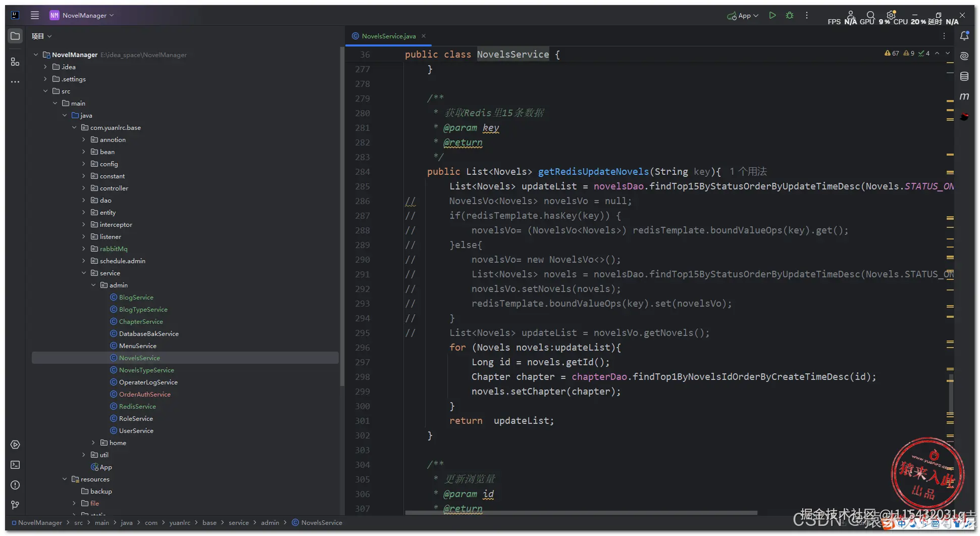Open the App run configuration dropdown
Image resolution: width=980 pixels, height=536 pixels.
[x=743, y=16]
